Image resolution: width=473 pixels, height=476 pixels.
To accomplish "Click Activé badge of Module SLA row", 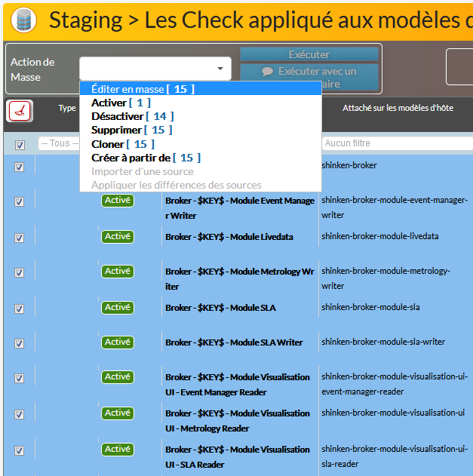I will [x=118, y=308].
